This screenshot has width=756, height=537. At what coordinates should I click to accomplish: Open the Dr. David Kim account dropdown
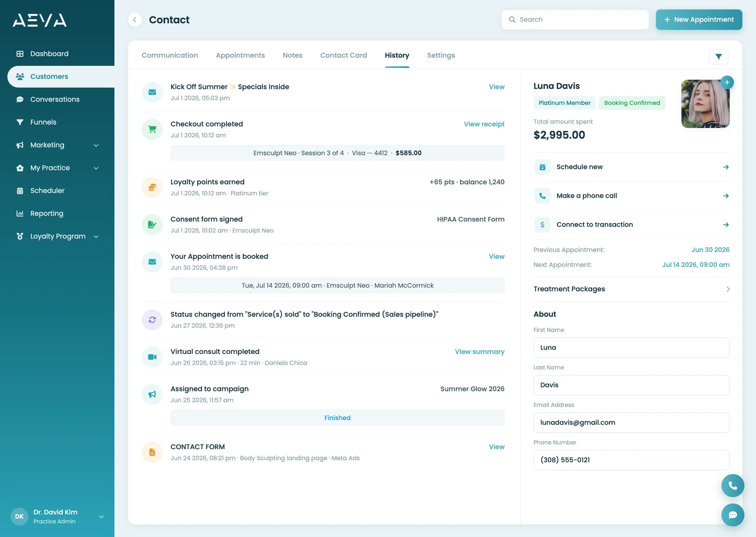[101, 516]
